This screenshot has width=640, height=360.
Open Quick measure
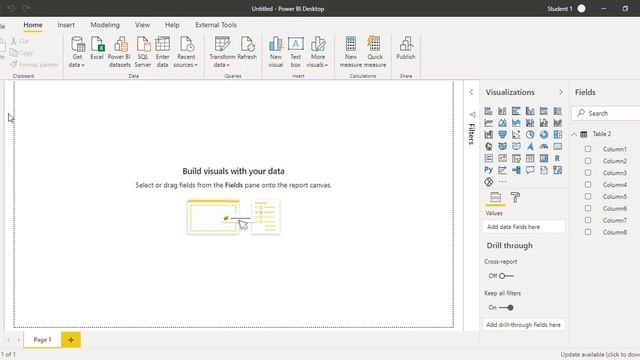375,51
